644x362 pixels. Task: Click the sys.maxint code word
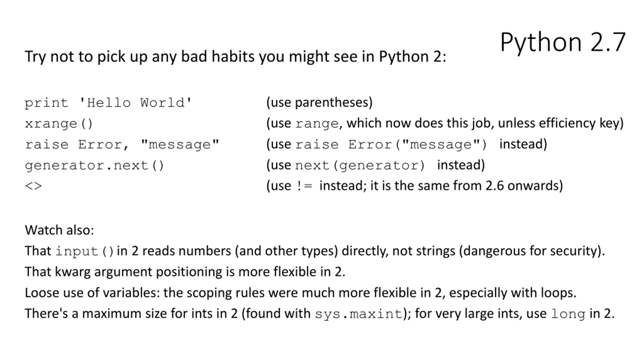point(359,314)
